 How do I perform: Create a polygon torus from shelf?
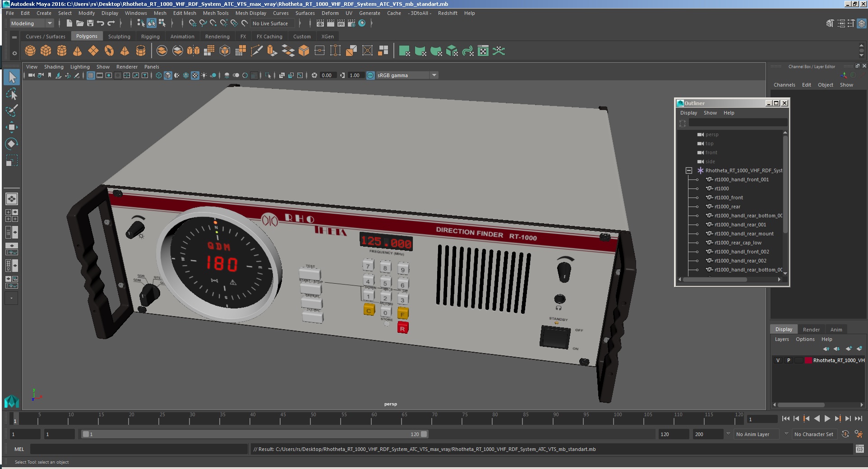click(x=109, y=51)
